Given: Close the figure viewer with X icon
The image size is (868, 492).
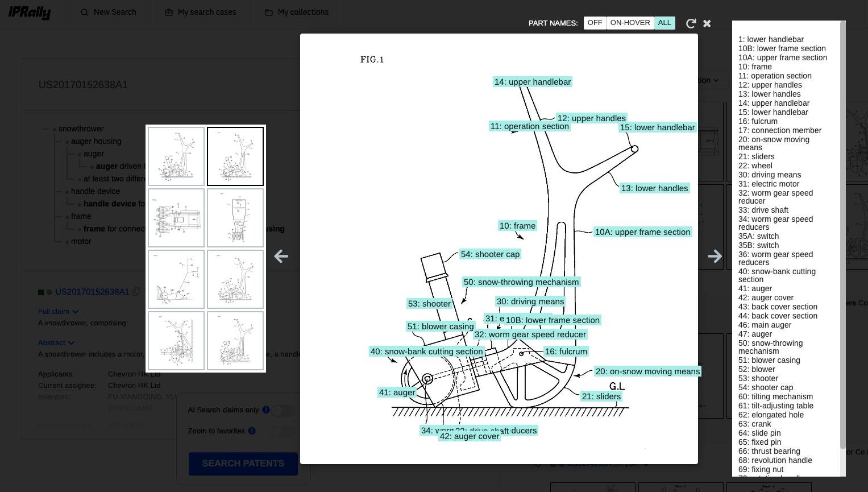Looking at the screenshot, I should coord(707,23).
